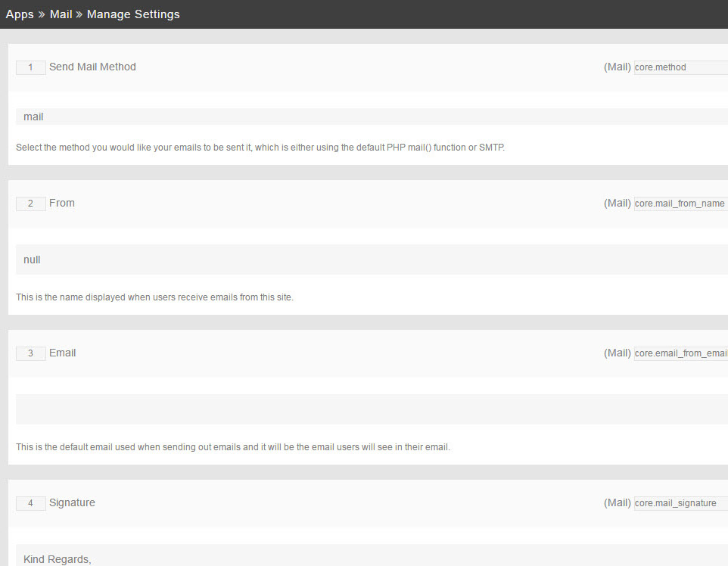Click the Email setting title
Viewport: 728px width, 566px height.
[x=62, y=353]
